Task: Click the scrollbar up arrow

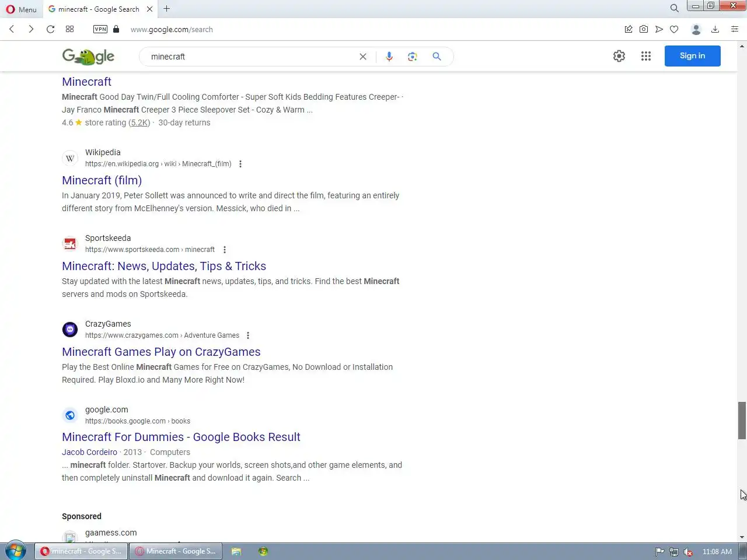Action: (x=742, y=45)
